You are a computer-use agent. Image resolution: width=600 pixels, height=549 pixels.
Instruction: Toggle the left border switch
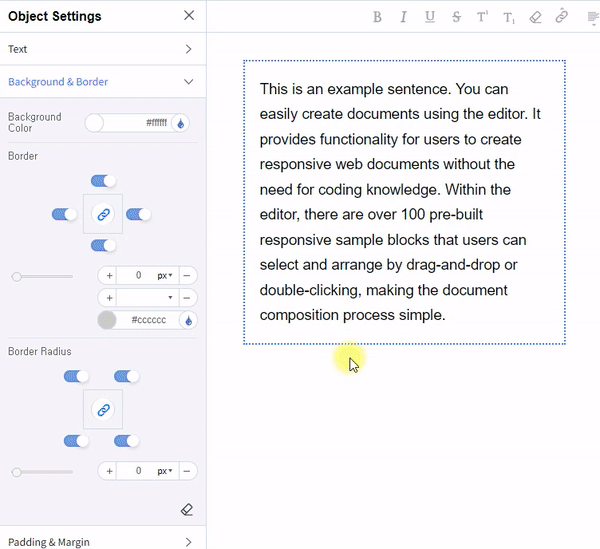coord(65,214)
